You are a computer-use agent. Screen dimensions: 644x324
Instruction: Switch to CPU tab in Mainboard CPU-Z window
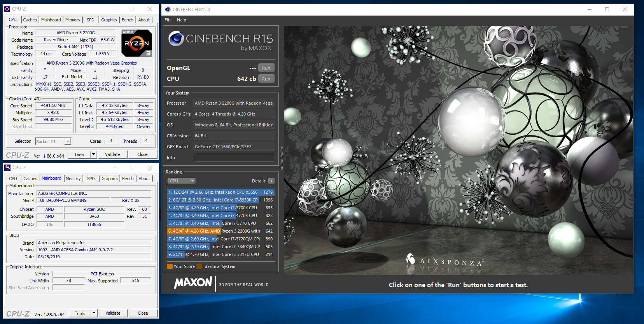tap(13, 179)
